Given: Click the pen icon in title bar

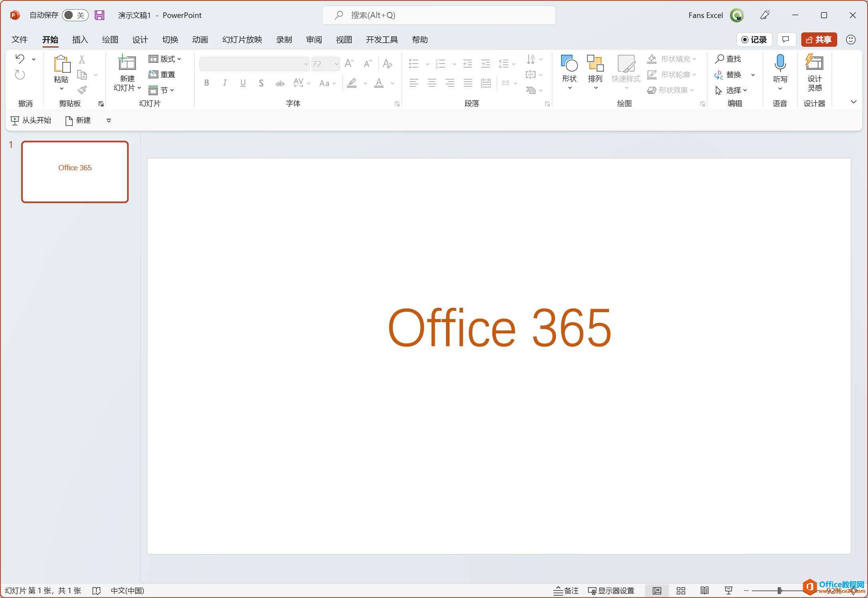Looking at the screenshot, I should pos(765,15).
